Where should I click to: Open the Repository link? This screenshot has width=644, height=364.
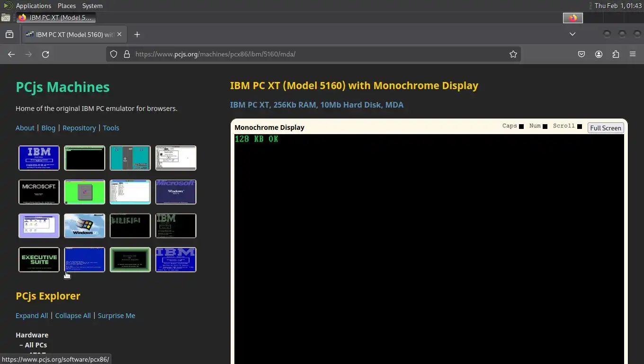click(x=79, y=128)
